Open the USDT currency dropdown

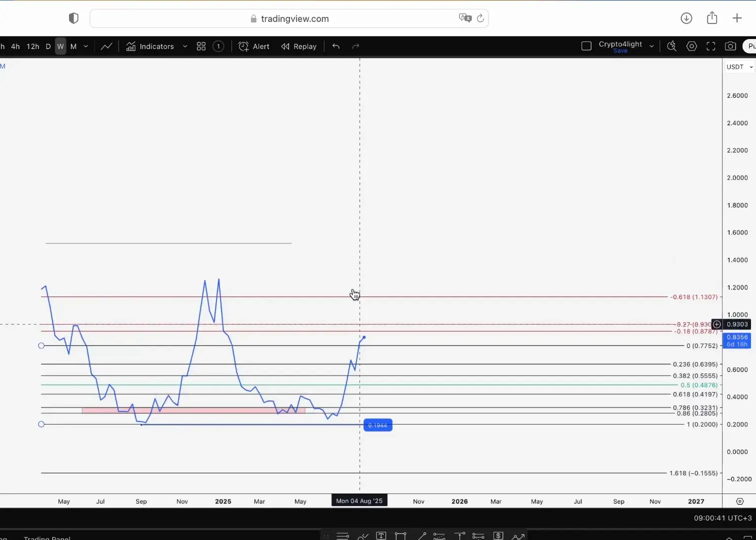click(739, 67)
